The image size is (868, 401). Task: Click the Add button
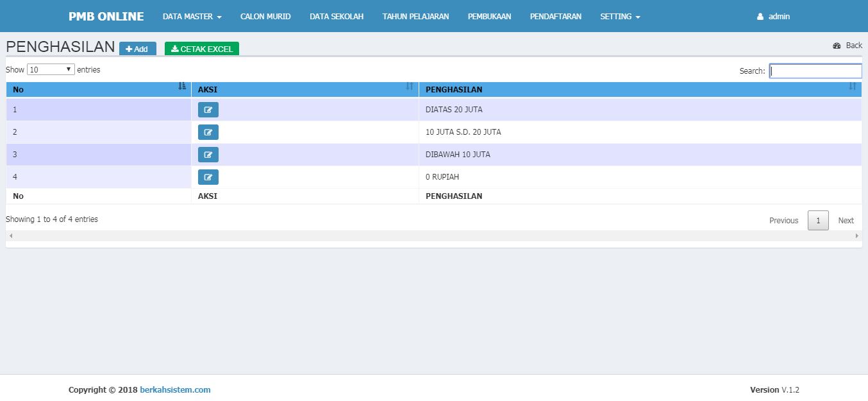pos(137,49)
